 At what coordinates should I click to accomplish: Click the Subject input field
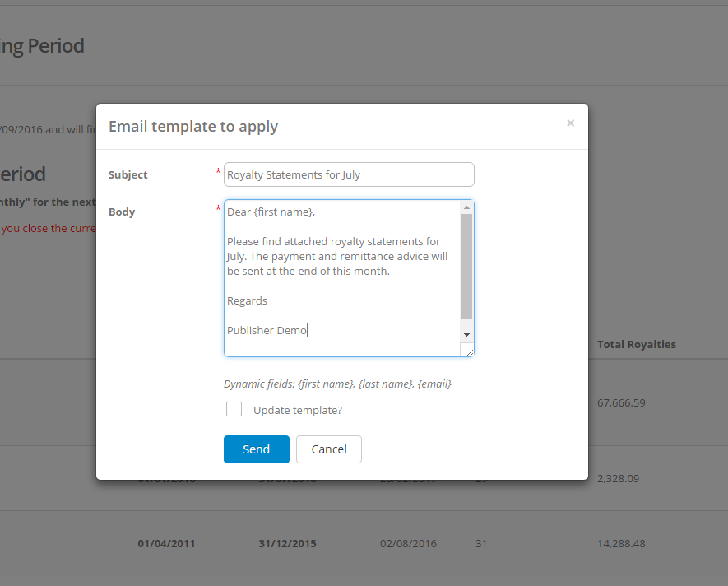[x=349, y=174]
